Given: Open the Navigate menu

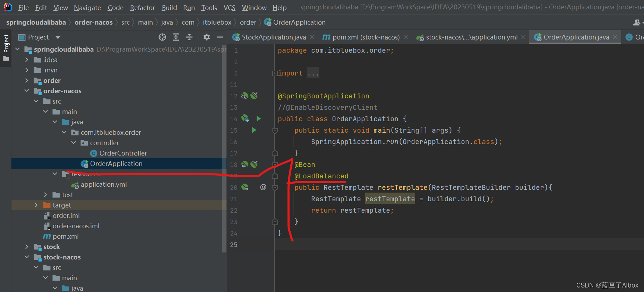Looking at the screenshot, I should click(x=87, y=8).
